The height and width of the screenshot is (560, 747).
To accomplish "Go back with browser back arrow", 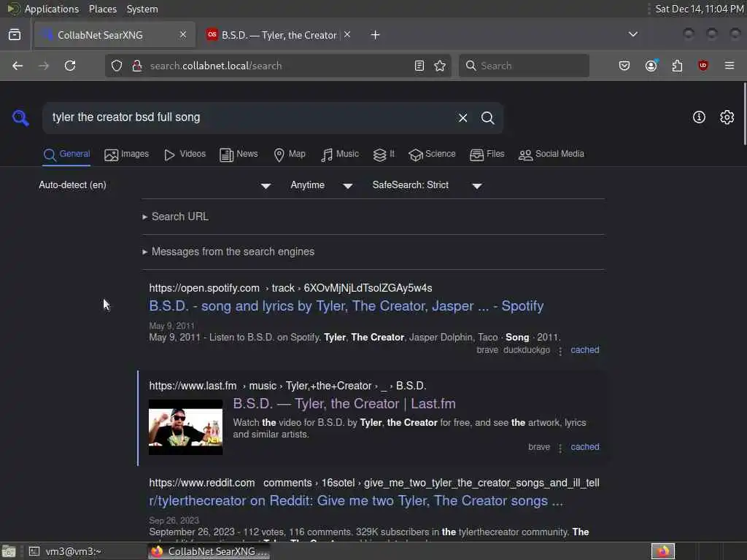I will (18, 66).
